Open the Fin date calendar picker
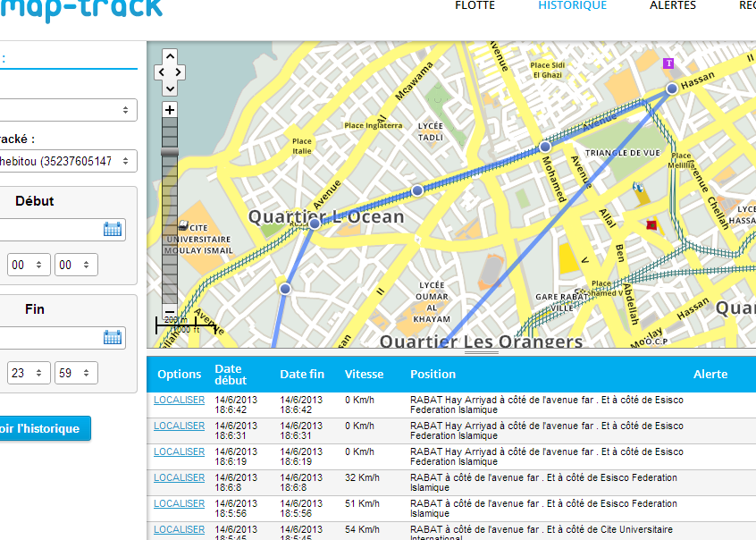The image size is (756, 540). pyautogui.click(x=112, y=337)
